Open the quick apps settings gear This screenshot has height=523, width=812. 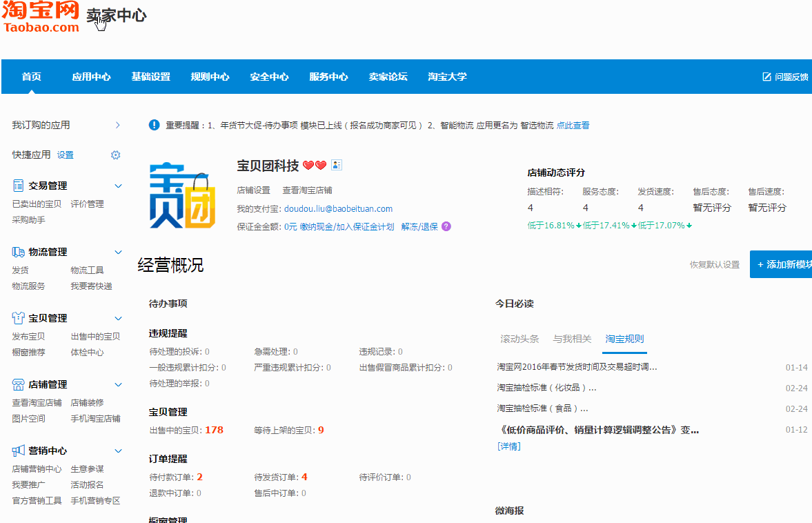(115, 155)
